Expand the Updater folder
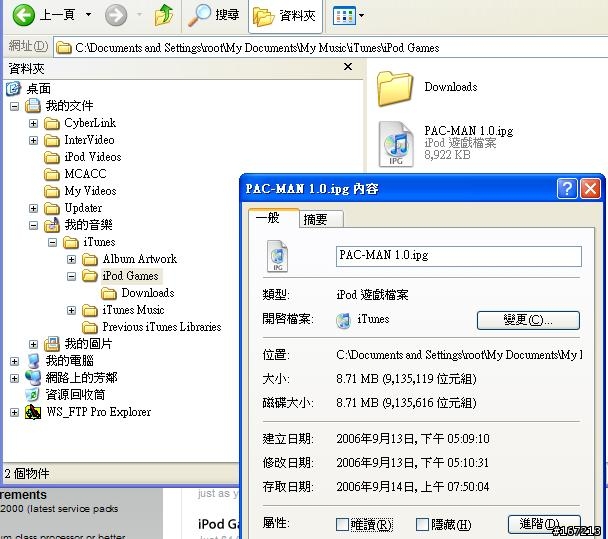The image size is (608, 539). click(x=33, y=208)
